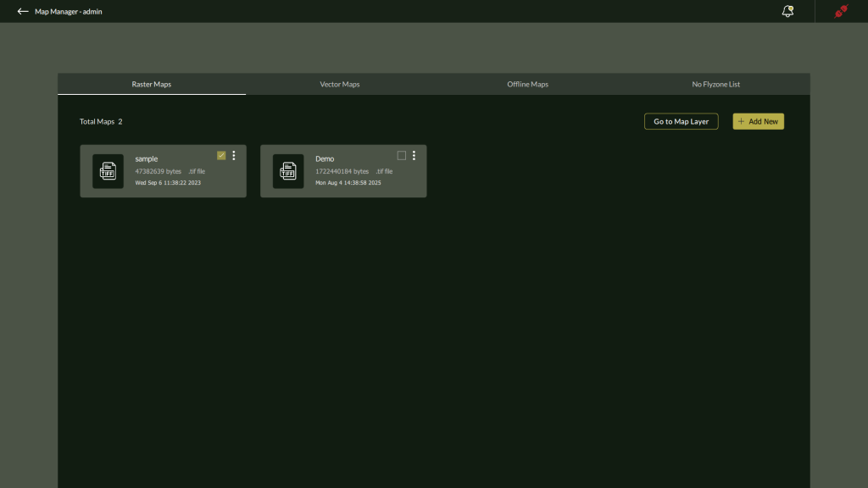Switch to the Raster Maps tab
The image size is (868, 488).
(x=152, y=84)
